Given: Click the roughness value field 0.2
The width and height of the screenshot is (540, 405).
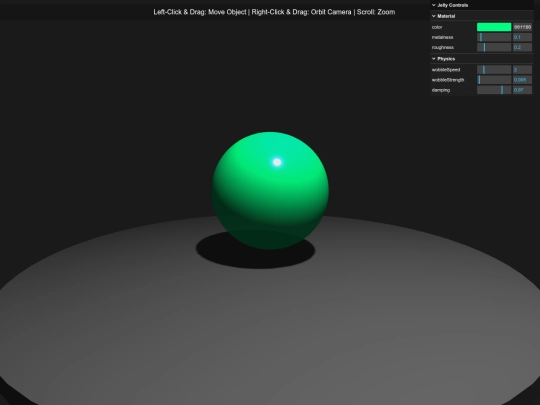Looking at the screenshot, I should click(x=522, y=47).
